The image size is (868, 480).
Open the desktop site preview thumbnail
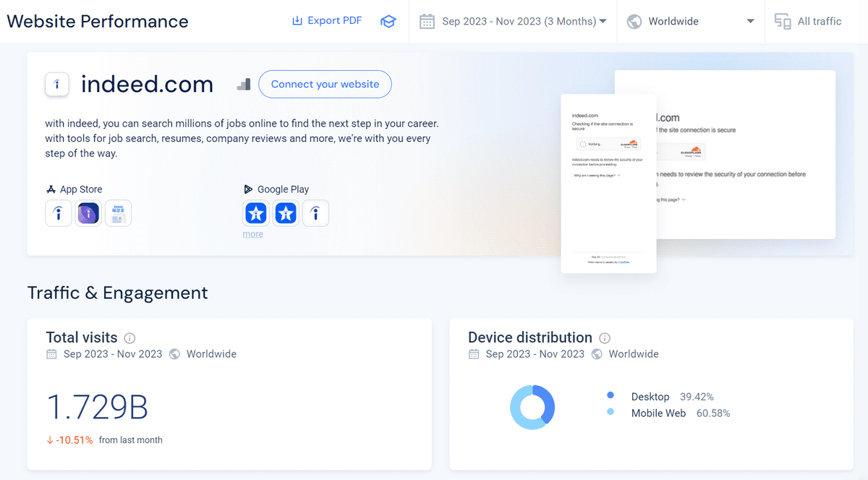746,154
